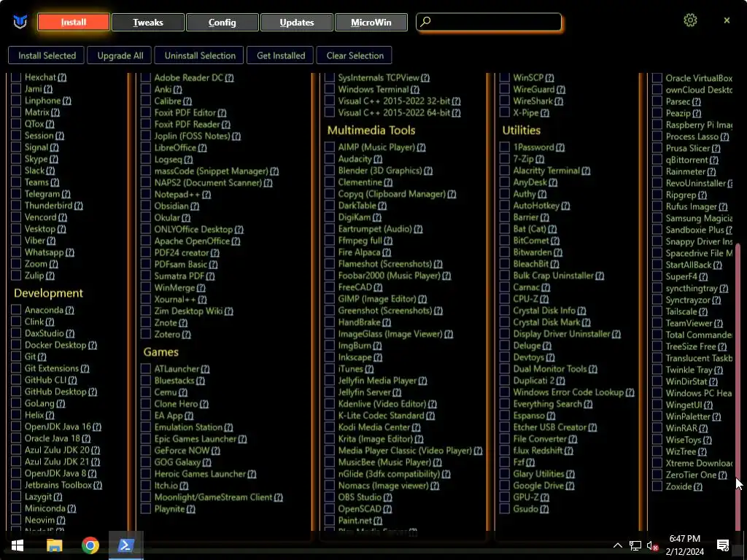Image resolution: width=747 pixels, height=560 pixels.
Task: Check the AutoHotkey checkbox
Action: pyautogui.click(x=505, y=206)
